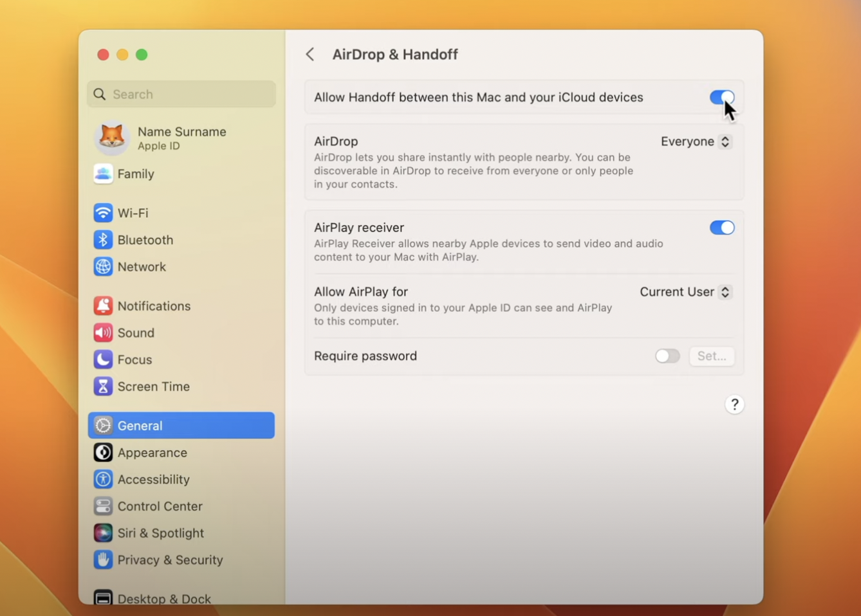Zoom window with green button
This screenshot has width=861, height=616.
coord(142,55)
